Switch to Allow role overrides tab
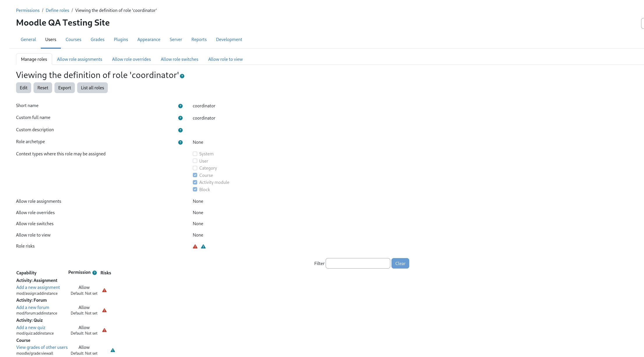 (131, 59)
